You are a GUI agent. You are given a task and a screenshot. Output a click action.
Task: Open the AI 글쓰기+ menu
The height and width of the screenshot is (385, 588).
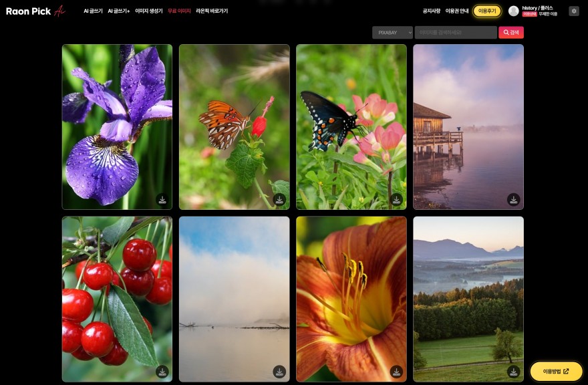[119, 11]
